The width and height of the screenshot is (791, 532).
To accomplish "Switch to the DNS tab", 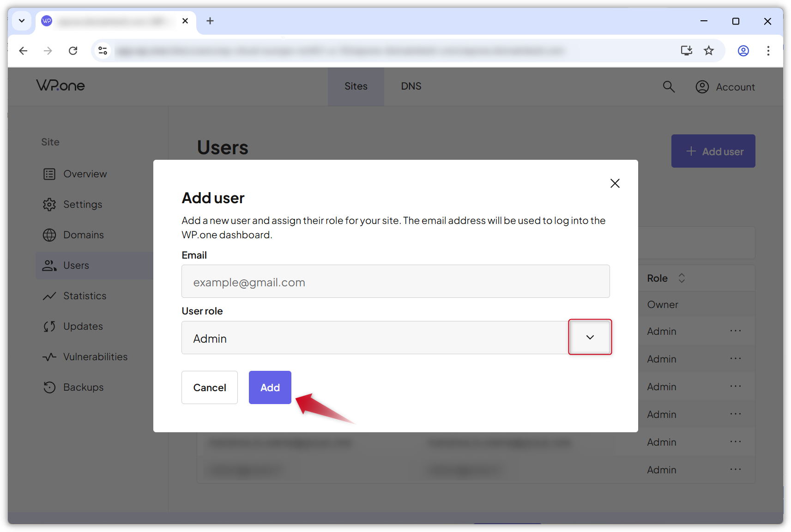I will coord(411,86).
